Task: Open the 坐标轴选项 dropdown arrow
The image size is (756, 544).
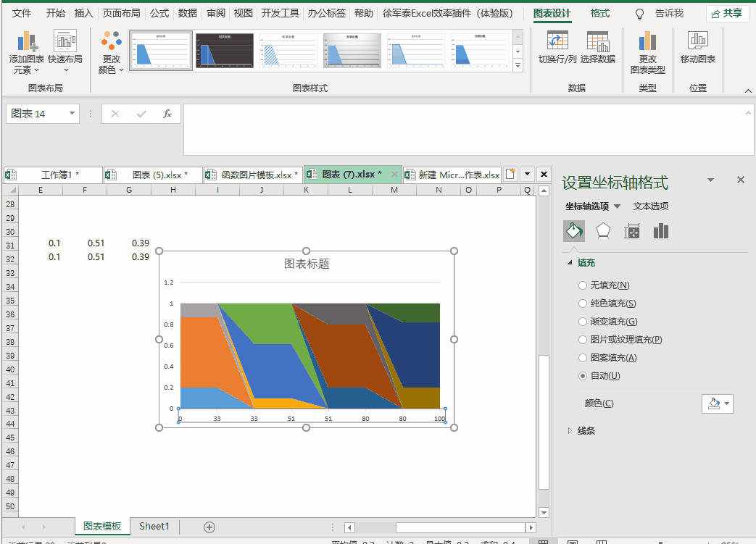Action: click(617, 206)
